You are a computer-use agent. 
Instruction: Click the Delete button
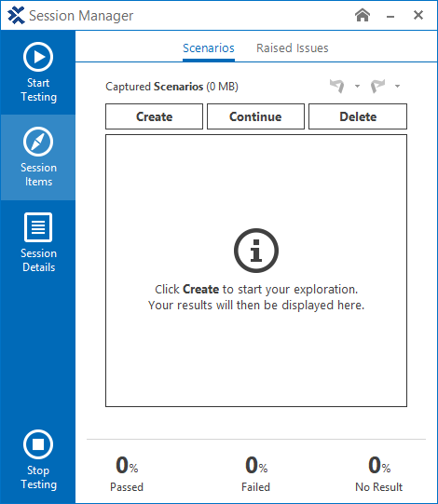(x=358, y=116)
